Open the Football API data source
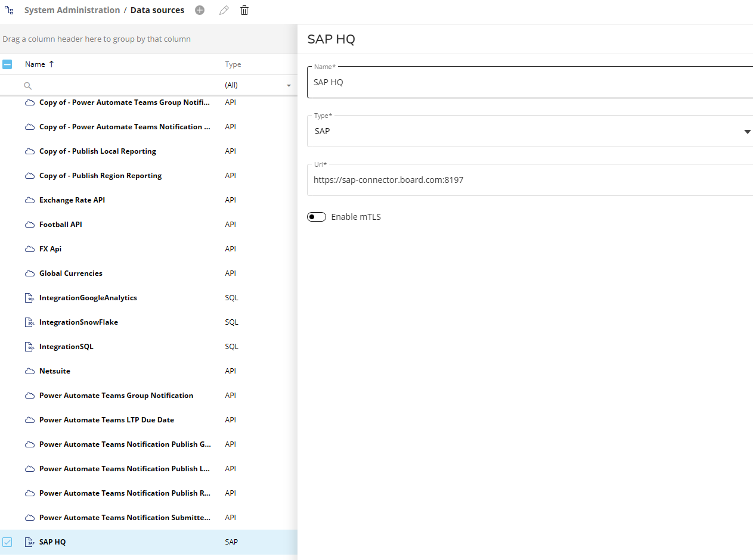The height and width of the screenshot is (560, 753). [x=61, y=225]
